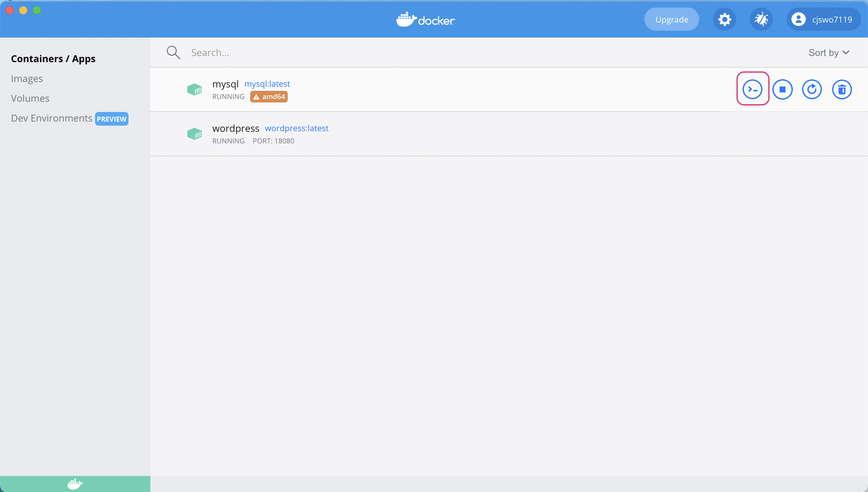Open the cjswo7119 account menu
The width and height of the screenshot is (868, 492).
tap(823, 19)
